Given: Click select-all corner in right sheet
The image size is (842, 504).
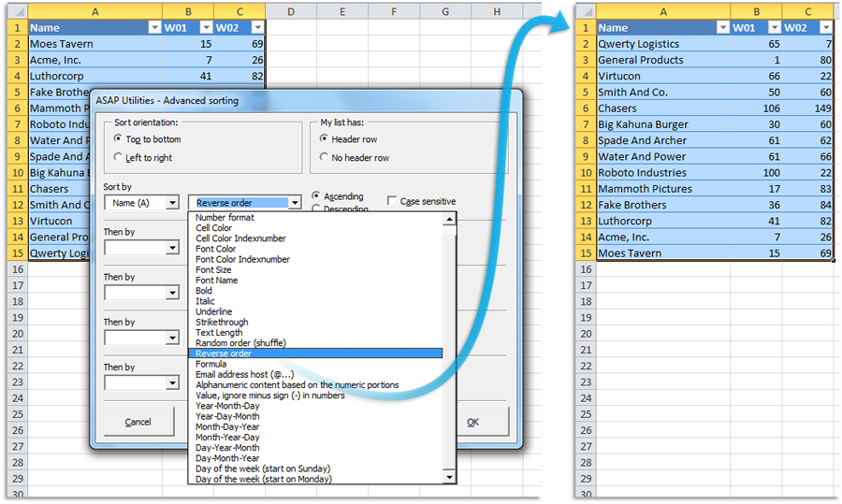Looking at the screenshot, I should tap(586, 11).
